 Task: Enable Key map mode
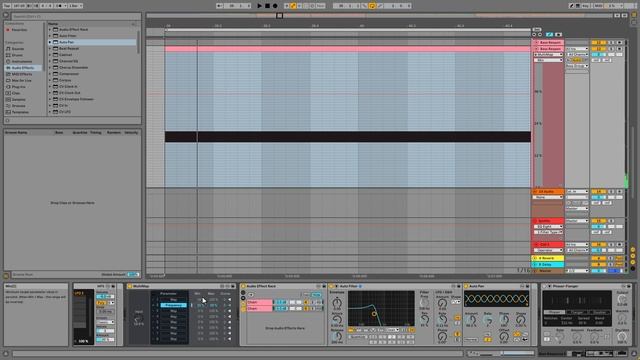(585, 6)
